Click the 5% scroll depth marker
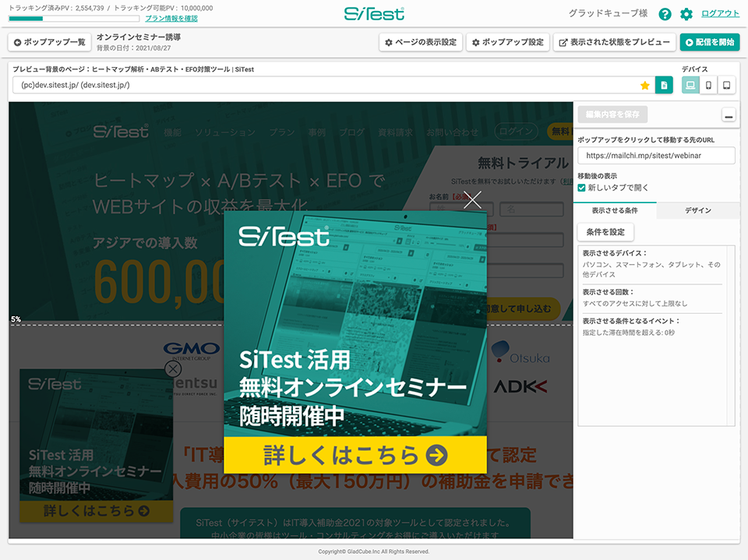This screenshot has width=748, height=560. point(16,319)
